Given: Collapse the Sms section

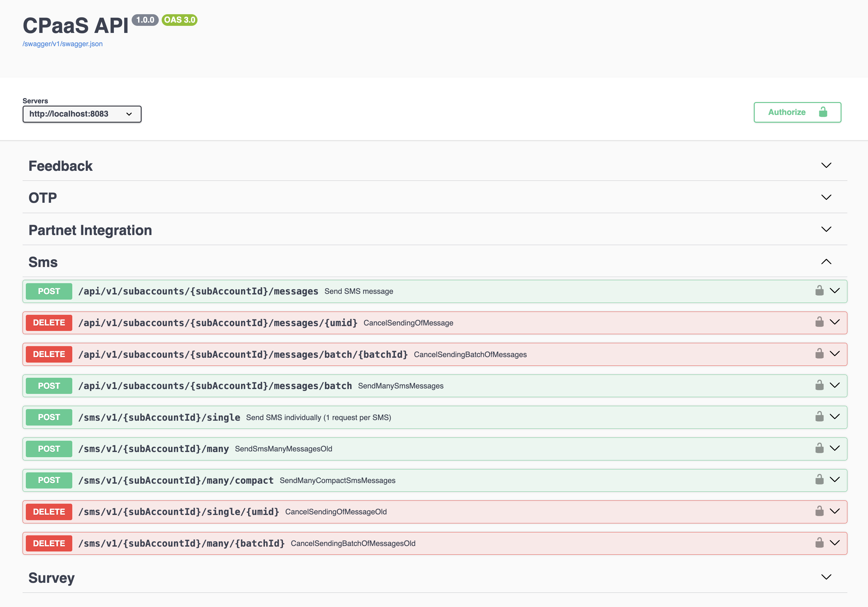Looking at the screenshot, I should pyautogui.click(x=826, y=262).
